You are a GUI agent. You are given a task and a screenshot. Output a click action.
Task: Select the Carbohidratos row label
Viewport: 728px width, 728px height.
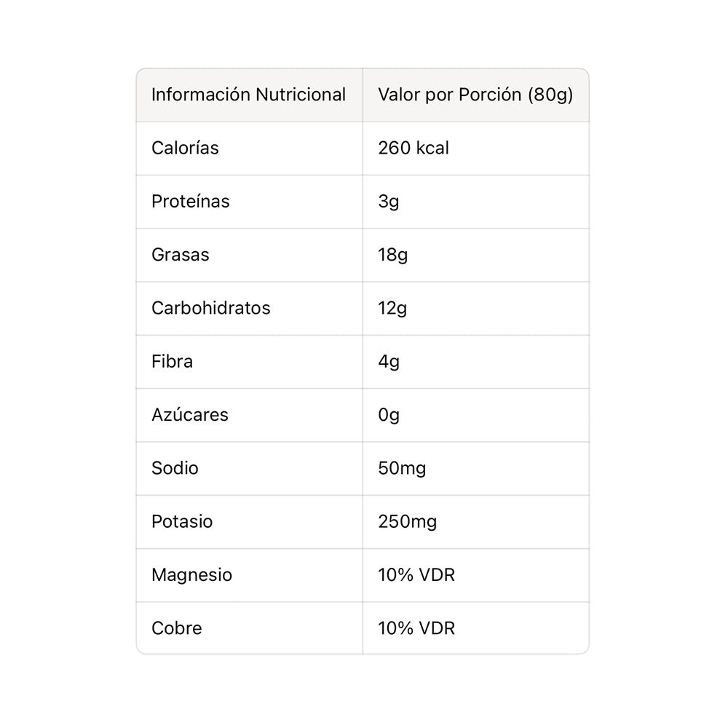tap(210, 308)
